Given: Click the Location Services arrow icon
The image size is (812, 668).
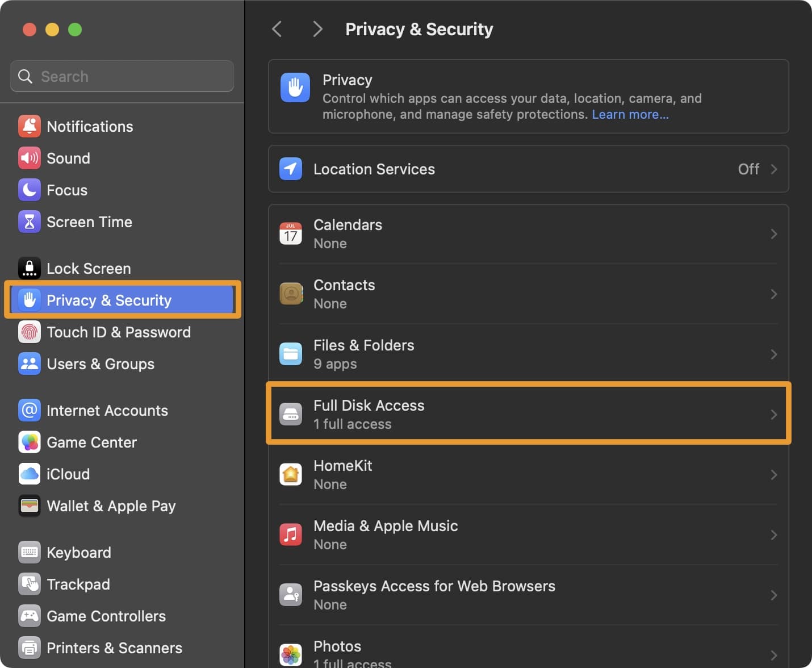Looking at the screenshot, I should [x=291, y=169].
